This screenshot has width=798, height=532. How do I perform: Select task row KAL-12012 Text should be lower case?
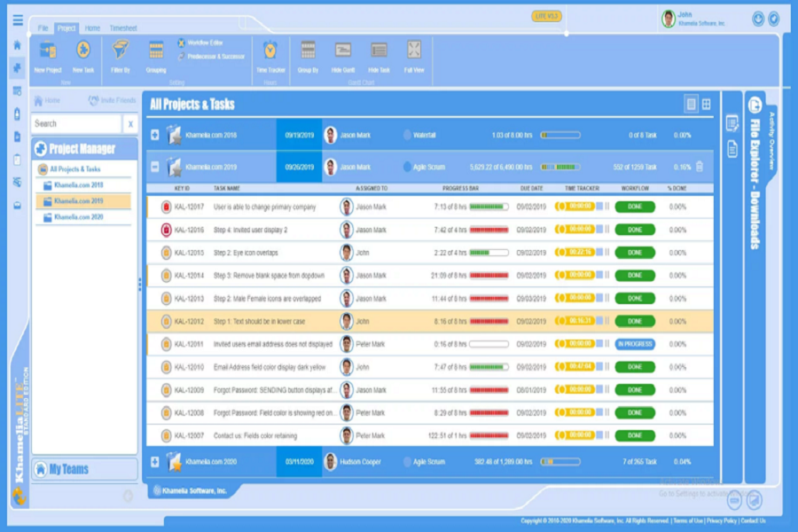[x=430, y=321]
